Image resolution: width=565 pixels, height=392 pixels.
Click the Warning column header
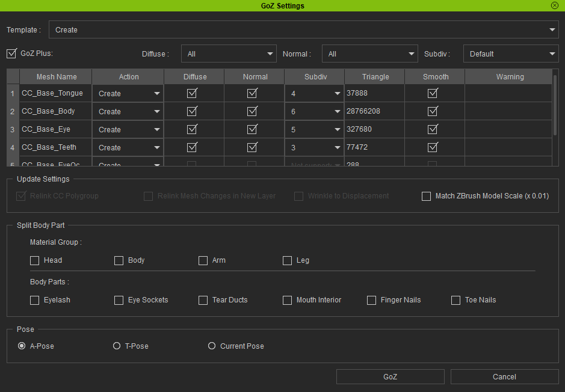(509, 77)
